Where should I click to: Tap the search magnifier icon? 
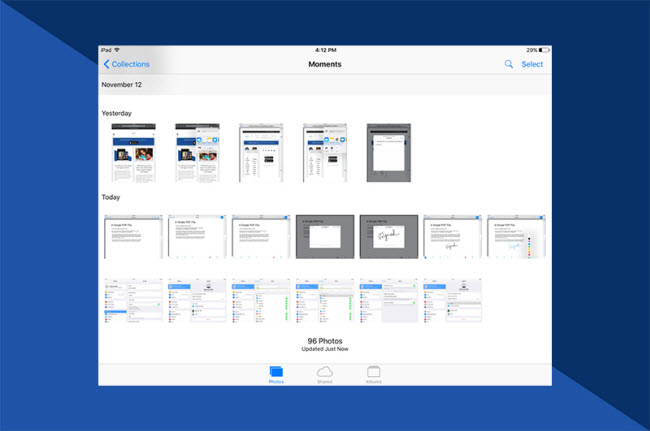(x=508, y=64)
